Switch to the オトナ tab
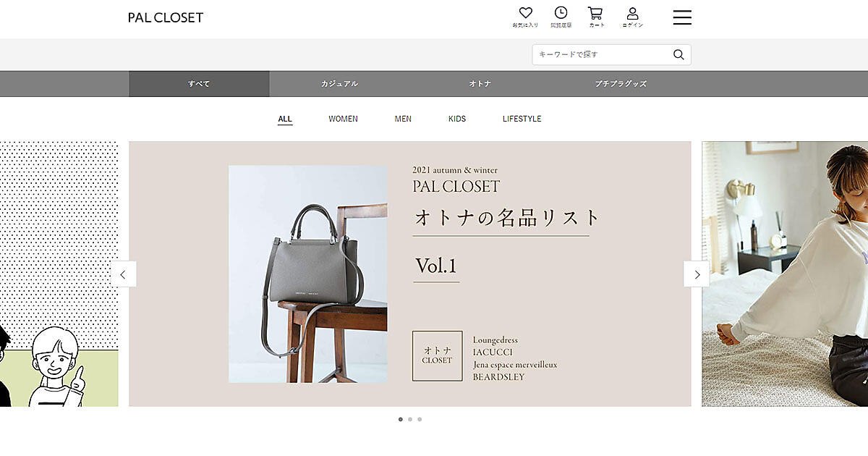Viewport: 868px width, 456px height. click(480, 84)
